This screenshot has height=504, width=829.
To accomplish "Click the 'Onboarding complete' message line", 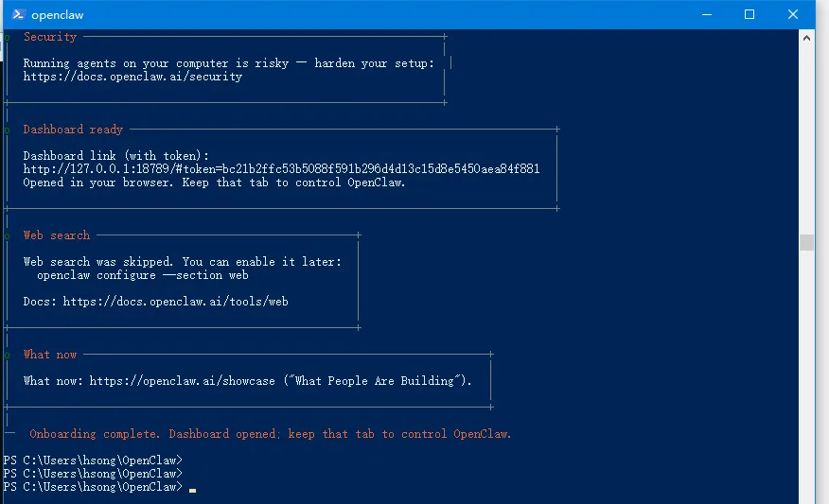I will pyautogui.click(x=270, y=434).
